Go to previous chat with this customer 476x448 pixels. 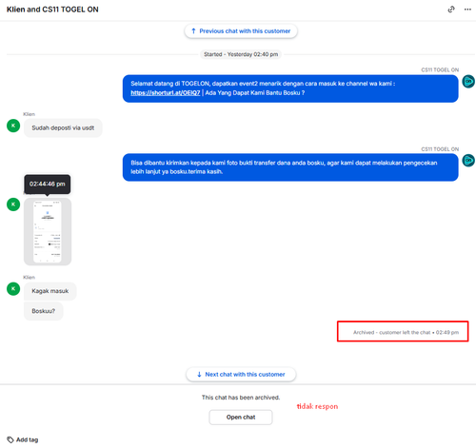[241, 31]
